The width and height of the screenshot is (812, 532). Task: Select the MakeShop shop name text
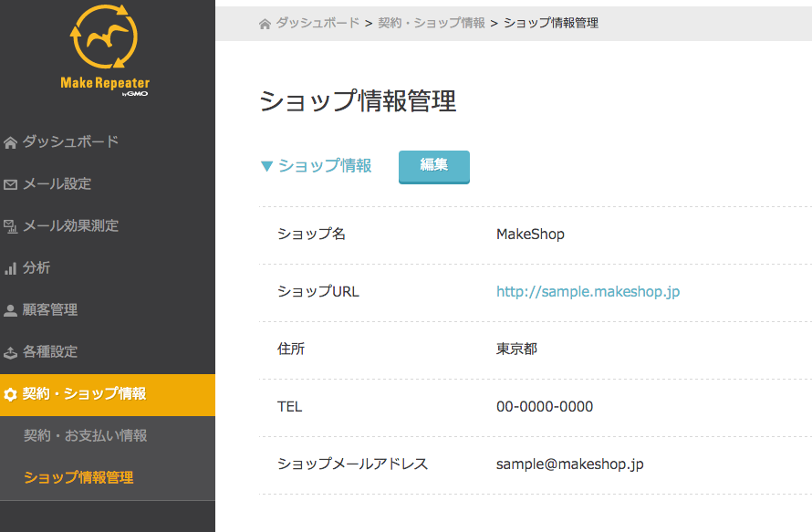pyautogui.click(x=530, y=234)
